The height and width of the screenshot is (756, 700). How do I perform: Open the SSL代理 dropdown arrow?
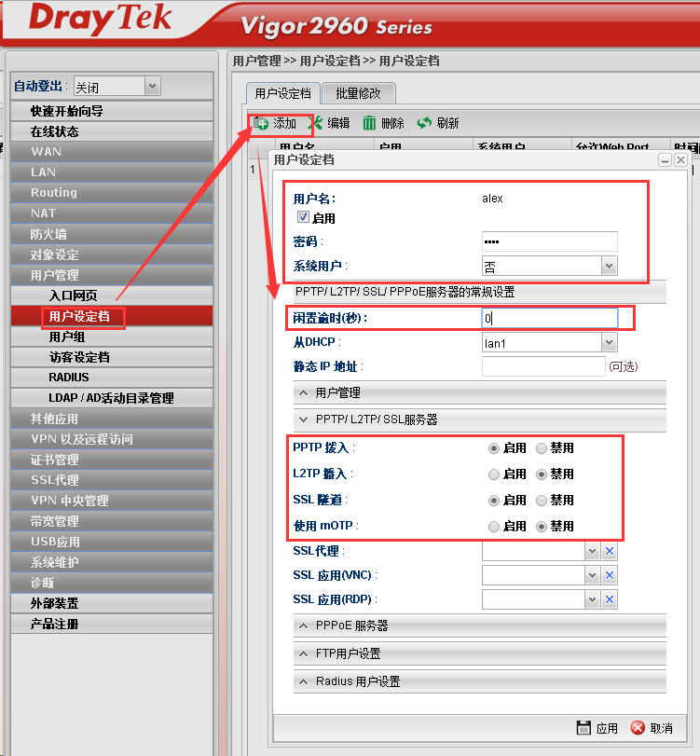pos(593,551)
